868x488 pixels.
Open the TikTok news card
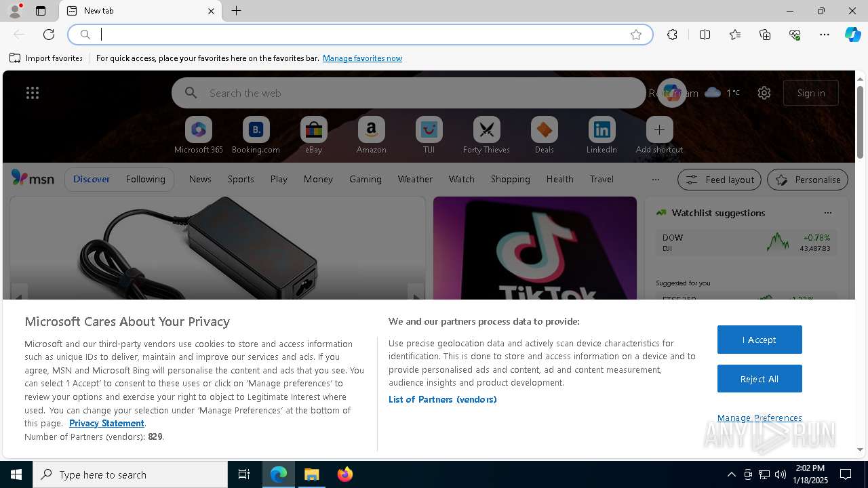tap(535, 248)
